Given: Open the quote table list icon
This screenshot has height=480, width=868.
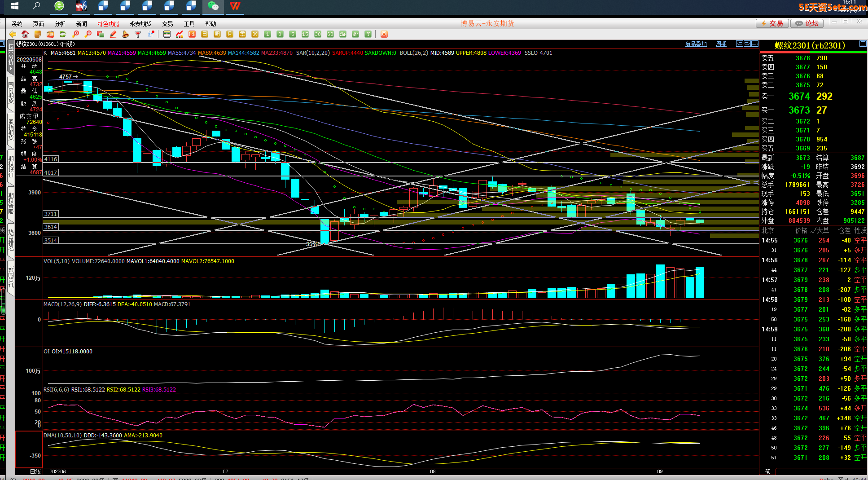Looking at the screenshot, I should 167,34.
